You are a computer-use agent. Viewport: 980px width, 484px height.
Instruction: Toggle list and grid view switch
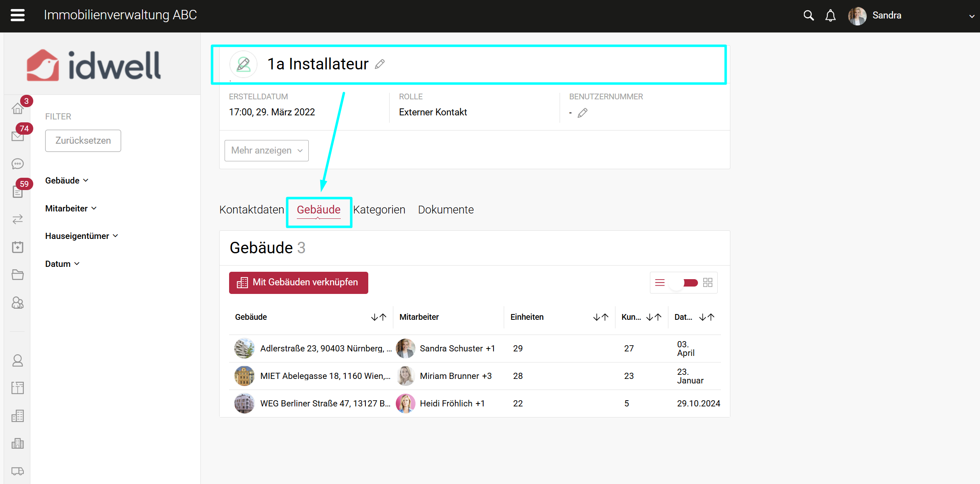click(x=684, y=282)
